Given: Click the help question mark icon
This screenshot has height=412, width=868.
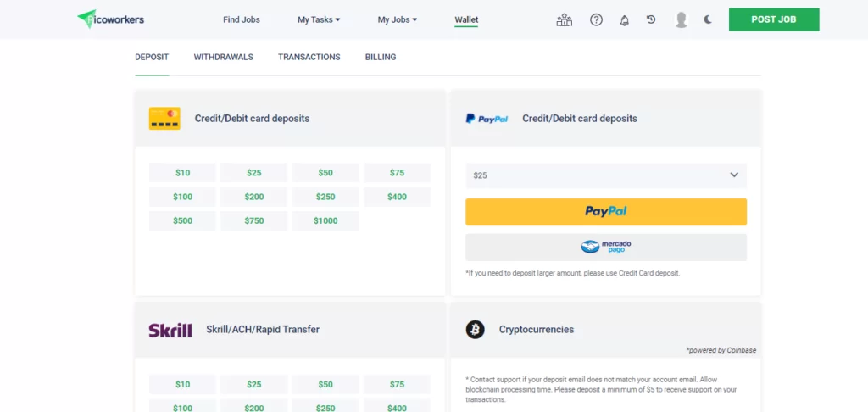Looking at the screenshot, I should tap(596, 20).
